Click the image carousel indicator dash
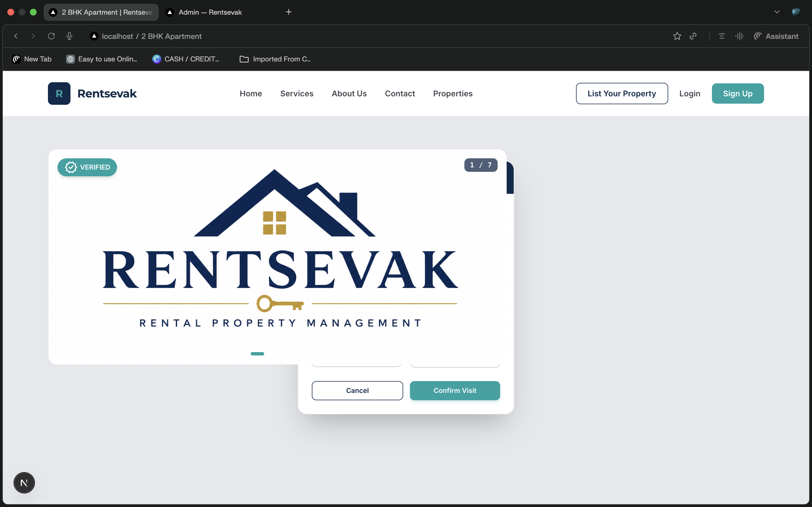 tap(257, 354)
